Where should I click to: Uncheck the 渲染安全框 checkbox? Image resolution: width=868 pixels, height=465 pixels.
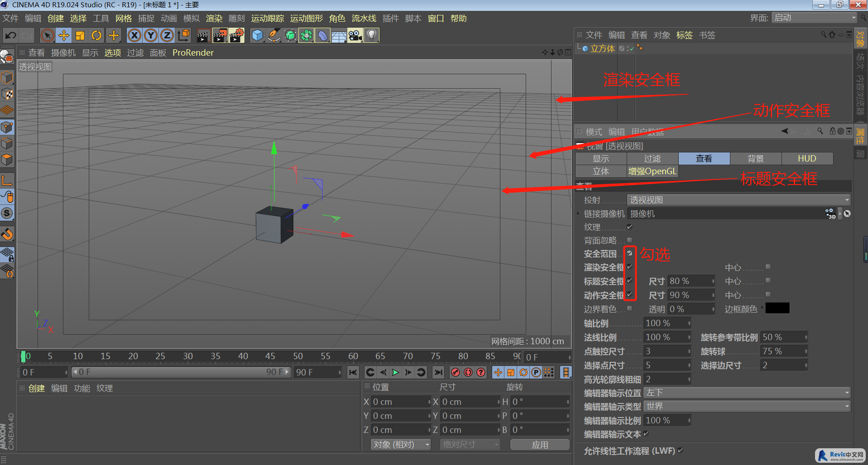(629, 267)
